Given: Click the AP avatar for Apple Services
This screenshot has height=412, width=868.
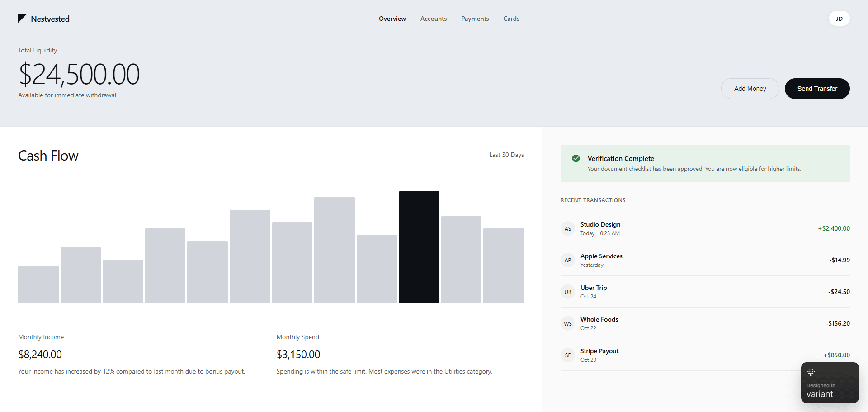Looking at the screenshot, I should click(568, 260).
